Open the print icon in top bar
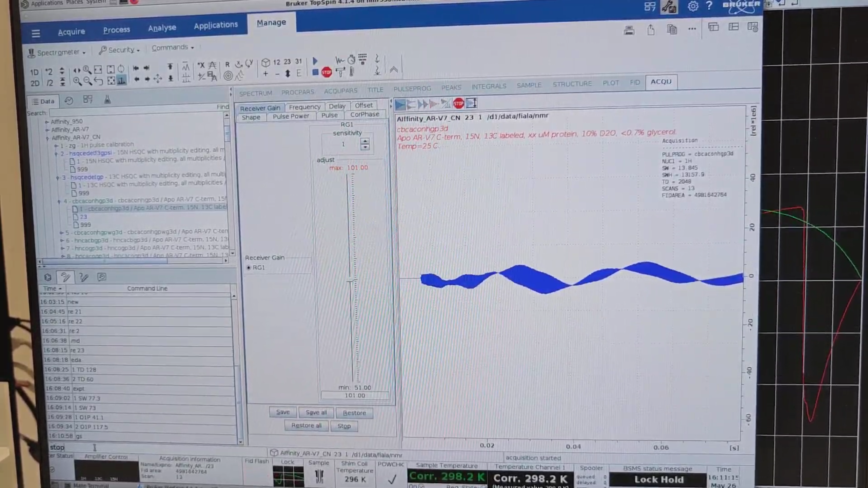The width and height of the screenshot is (868, 488). pos(629,30)
